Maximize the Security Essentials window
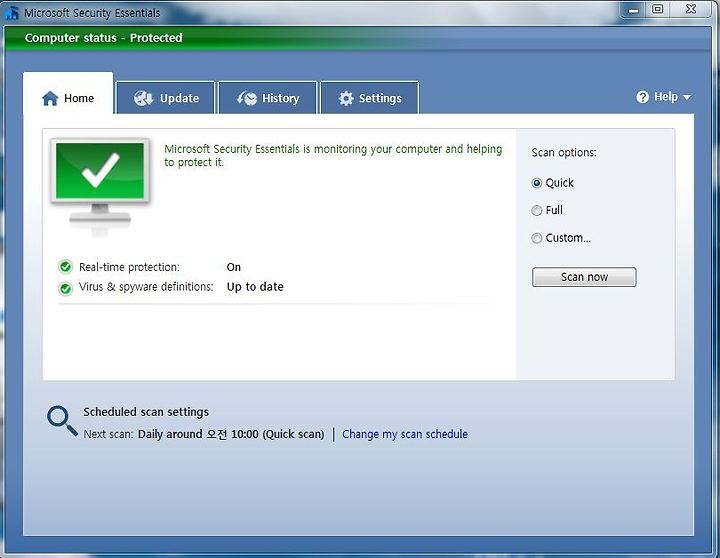This screenshot has width=720, height=558. coord(658,9)
